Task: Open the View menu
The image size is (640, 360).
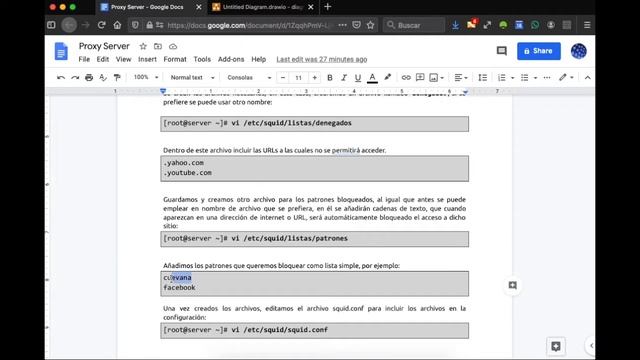Action: click(123, 59)
